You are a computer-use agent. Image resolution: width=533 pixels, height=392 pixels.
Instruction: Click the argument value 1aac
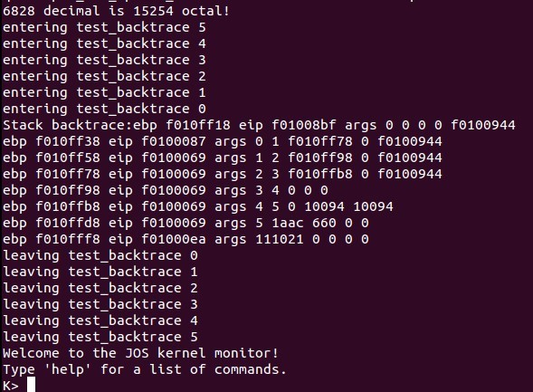[288, 223]
